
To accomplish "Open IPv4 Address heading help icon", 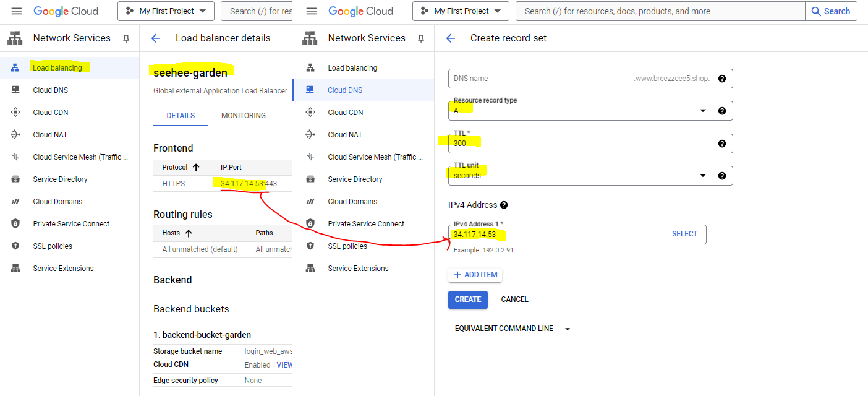I will coord(504,205).
